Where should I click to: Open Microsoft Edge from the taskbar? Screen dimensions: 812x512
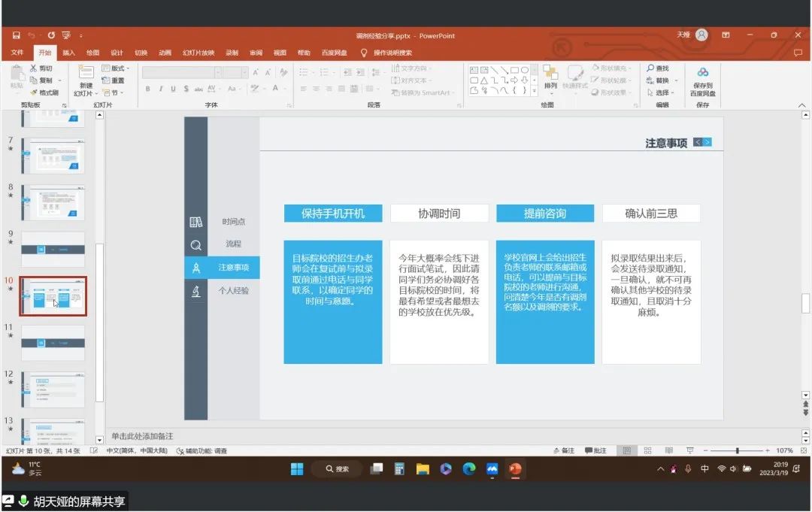pos(469,469)
